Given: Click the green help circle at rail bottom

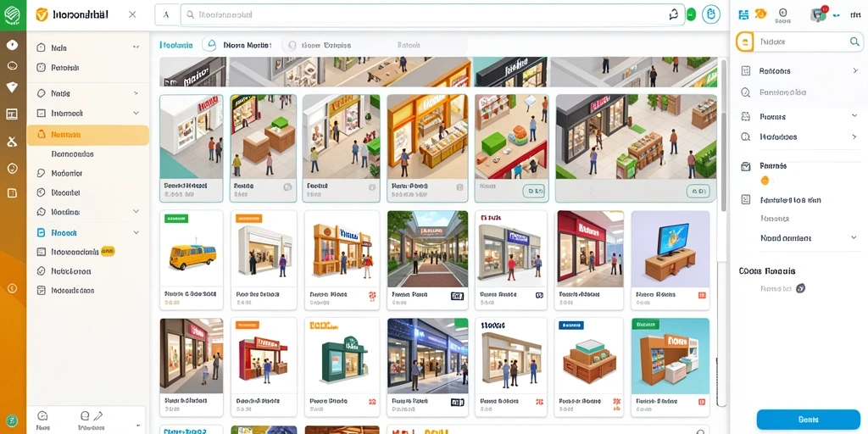Looking at the screenshot, I should coord(12,421).
